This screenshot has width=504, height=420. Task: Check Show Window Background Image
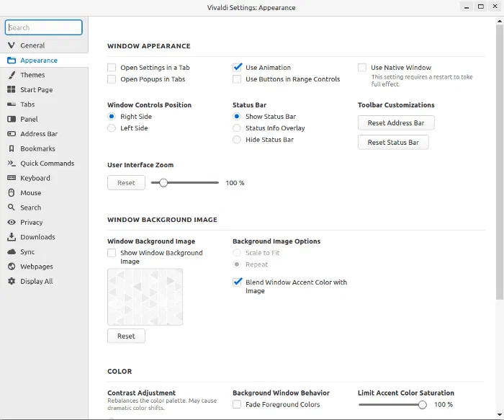(112, 253)
